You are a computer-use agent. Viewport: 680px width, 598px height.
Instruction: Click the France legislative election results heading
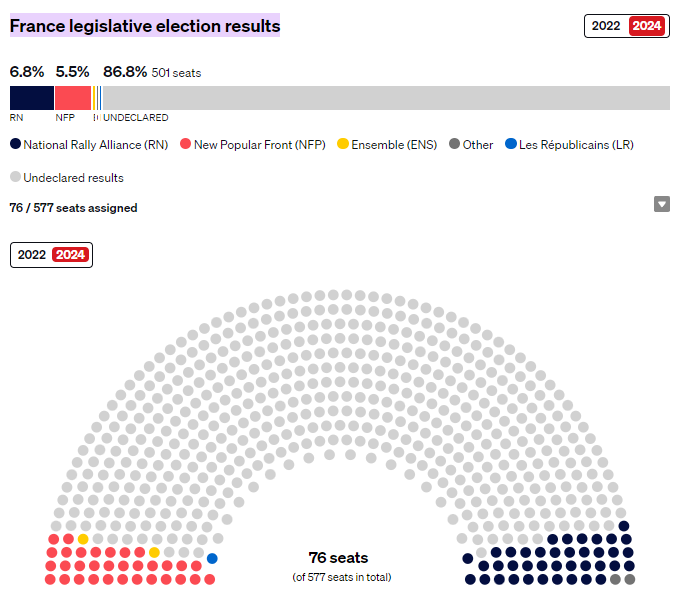(145, 26)
